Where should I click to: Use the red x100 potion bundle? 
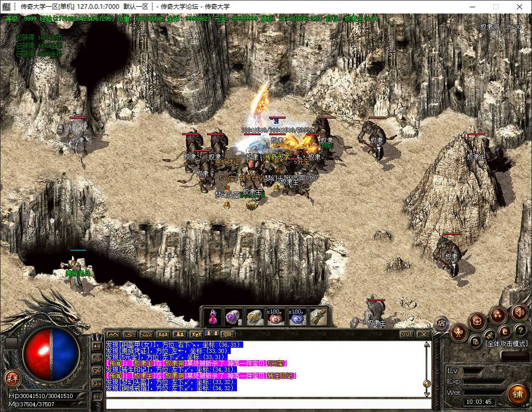coord(275,317)
